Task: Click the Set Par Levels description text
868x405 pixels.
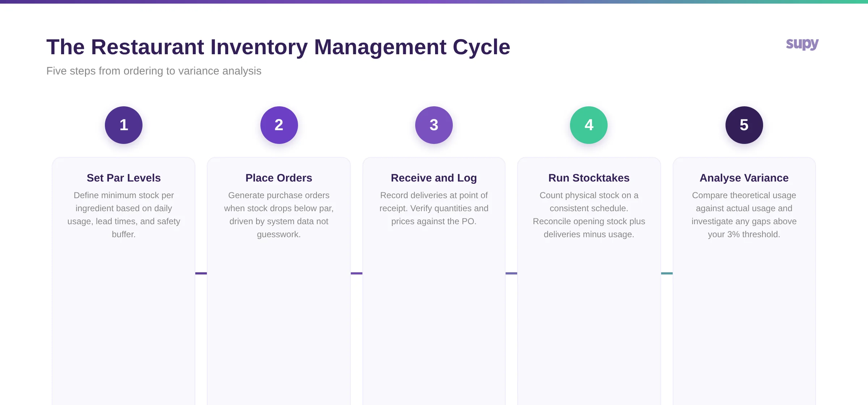Action: (123, 214)
